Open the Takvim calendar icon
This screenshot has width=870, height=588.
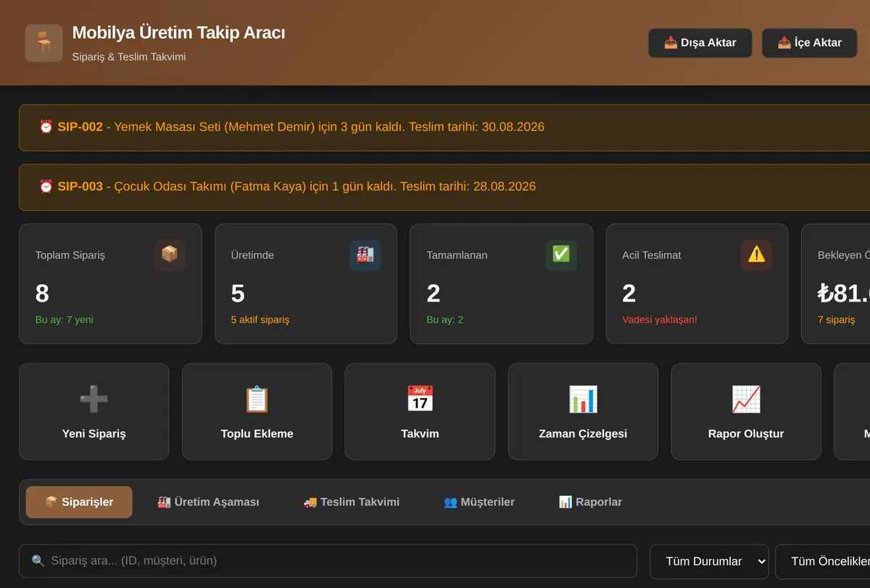420,399
